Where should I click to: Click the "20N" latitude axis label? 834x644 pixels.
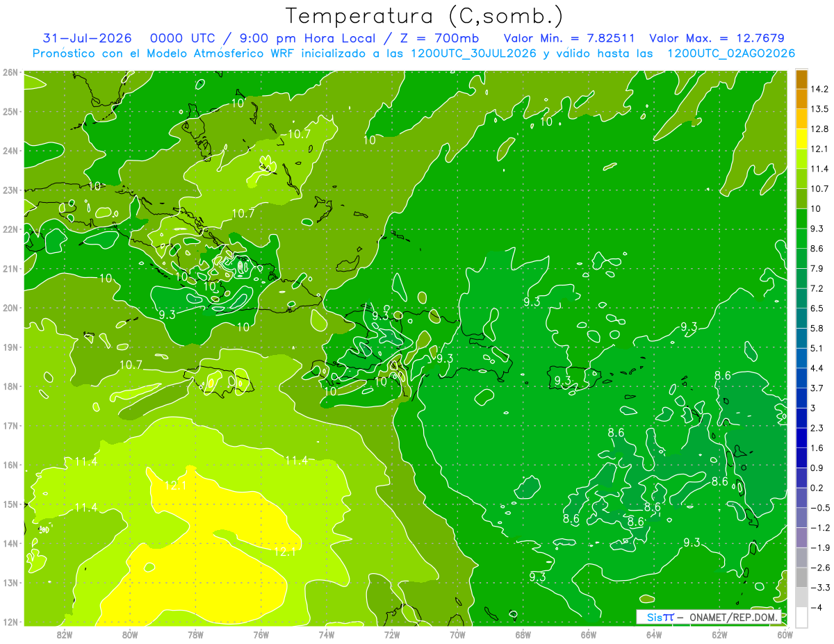click(10, 308)
